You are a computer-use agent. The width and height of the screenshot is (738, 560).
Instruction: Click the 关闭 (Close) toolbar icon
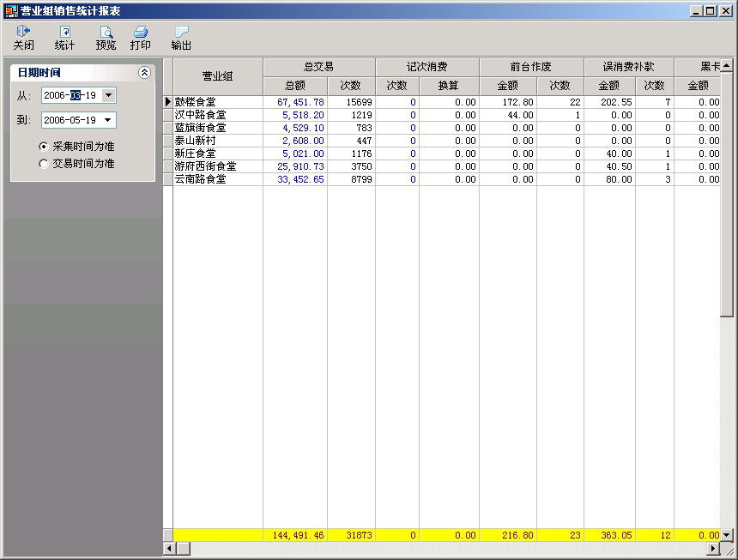coord(23,38)
